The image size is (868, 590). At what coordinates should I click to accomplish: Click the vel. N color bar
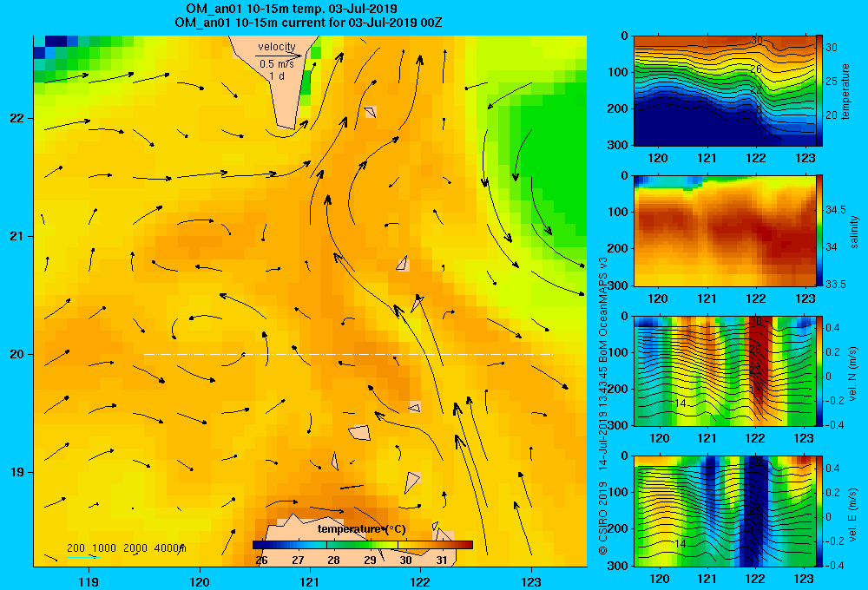pyautogui.click(x=819, y=370)
